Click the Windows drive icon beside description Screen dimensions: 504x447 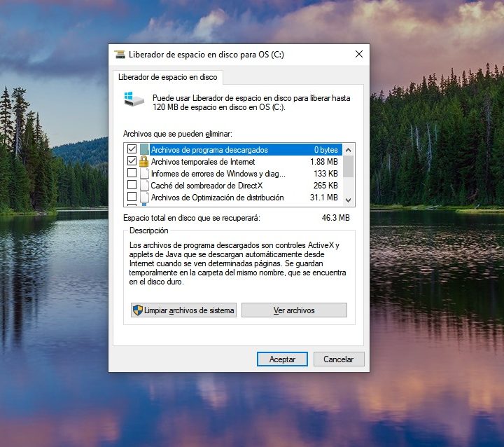tap(134, 99)
